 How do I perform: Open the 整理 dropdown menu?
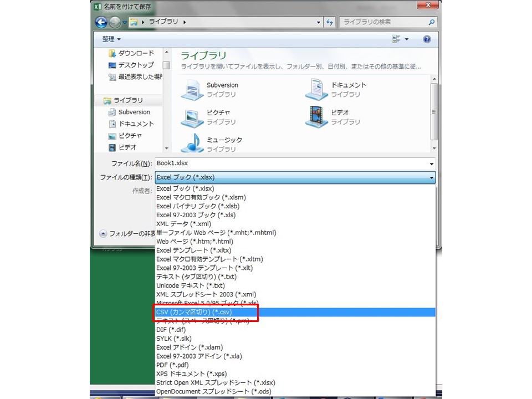[111, 39]
